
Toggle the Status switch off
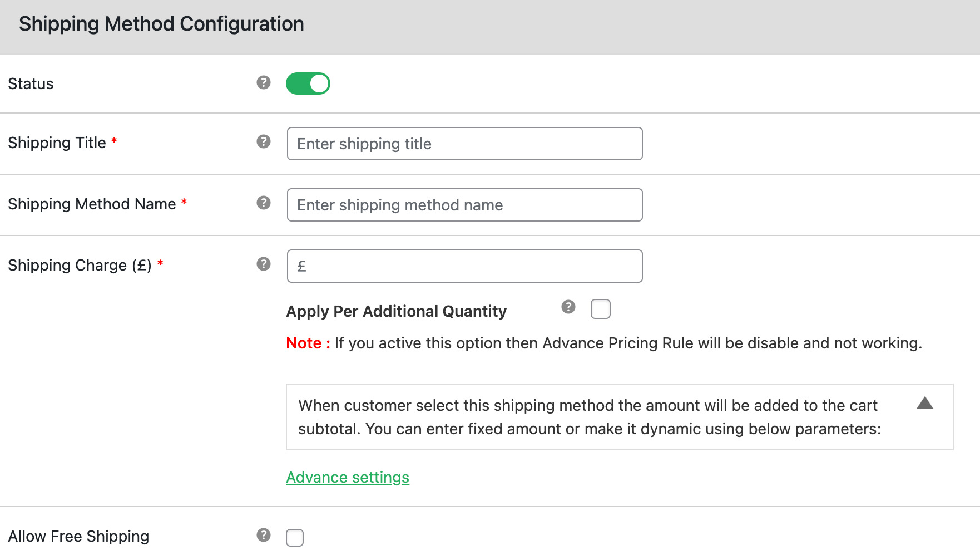tap(308, 83)
